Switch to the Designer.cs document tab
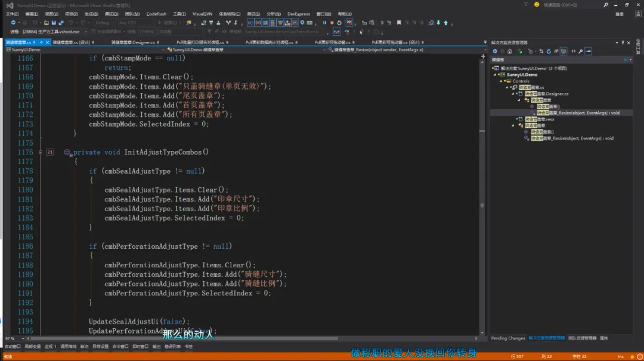This screenshot has width=644, height=361. point(135,42)
